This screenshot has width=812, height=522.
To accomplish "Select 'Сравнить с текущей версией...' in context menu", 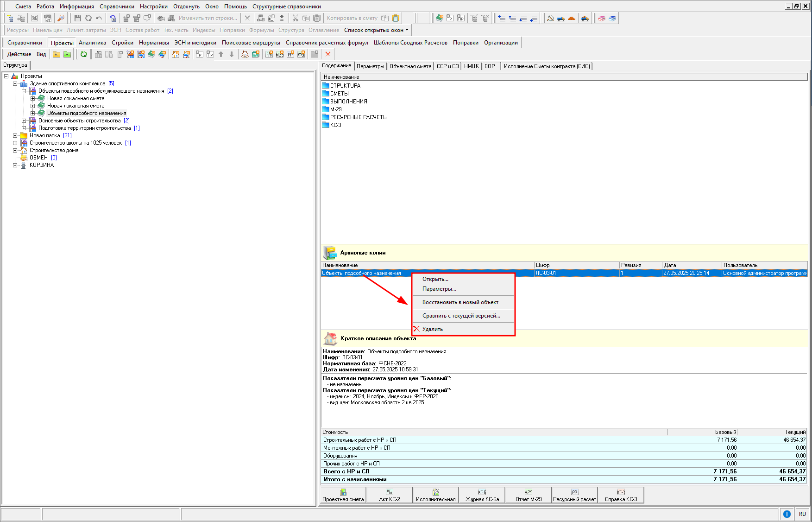I will tap(461, 316).
